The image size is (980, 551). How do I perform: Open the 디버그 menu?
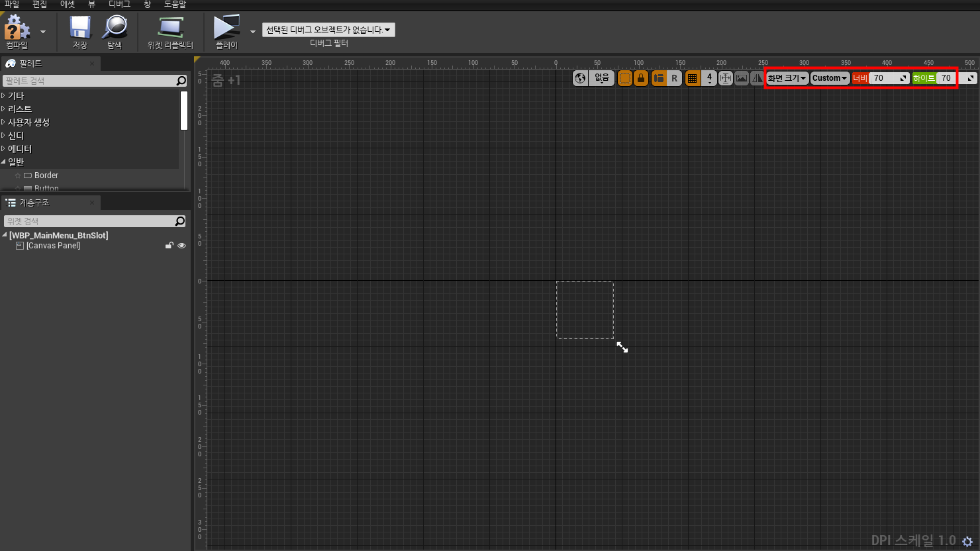tap(119, 5)
